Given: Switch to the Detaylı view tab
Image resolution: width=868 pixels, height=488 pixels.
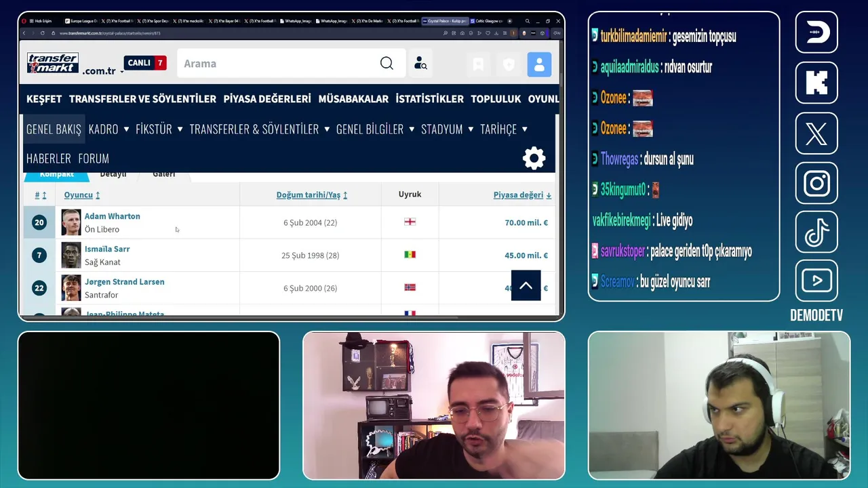Looking at the screenshot, I should [x=113, y=175].
